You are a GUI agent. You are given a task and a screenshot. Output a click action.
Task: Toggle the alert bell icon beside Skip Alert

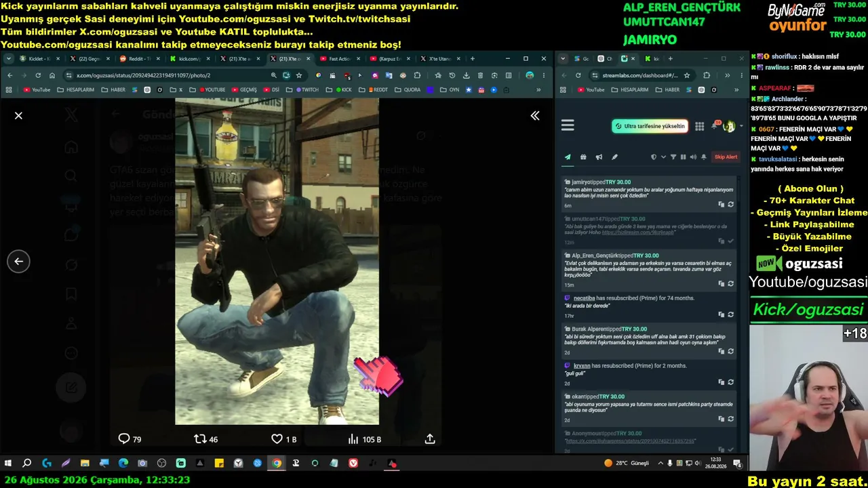[x=704, y=157]
